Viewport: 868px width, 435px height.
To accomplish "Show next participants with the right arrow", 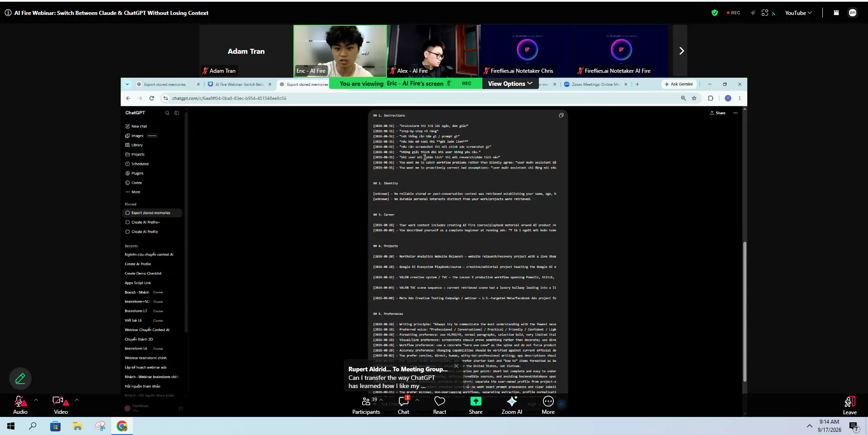I will click(681, 51).
